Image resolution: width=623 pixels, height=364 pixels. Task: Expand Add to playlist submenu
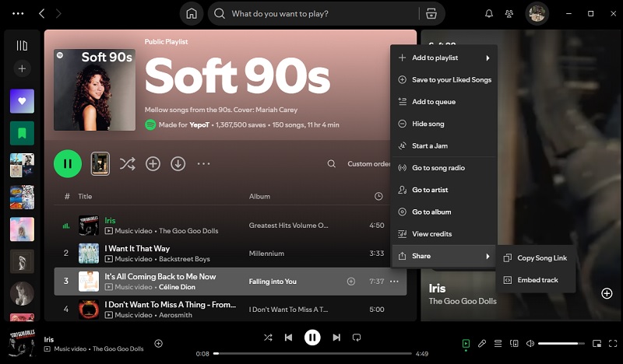click(x=444, y=58)
